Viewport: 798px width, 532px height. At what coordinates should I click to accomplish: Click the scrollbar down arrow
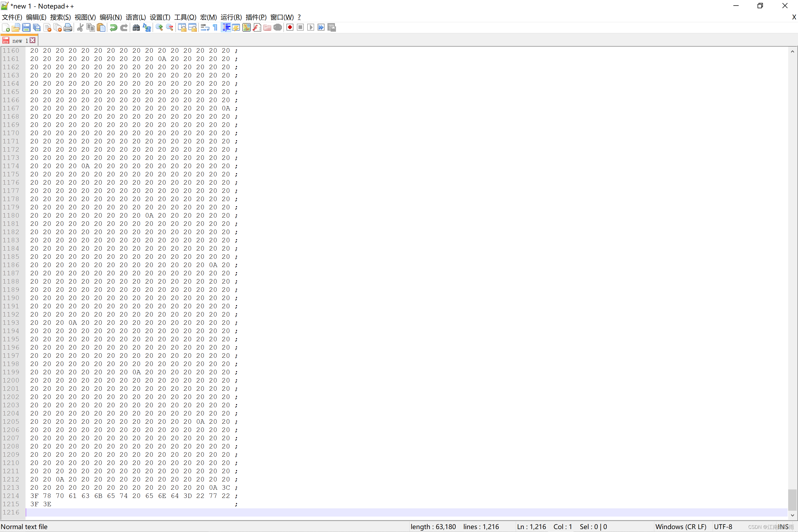(x=793, y=516)
